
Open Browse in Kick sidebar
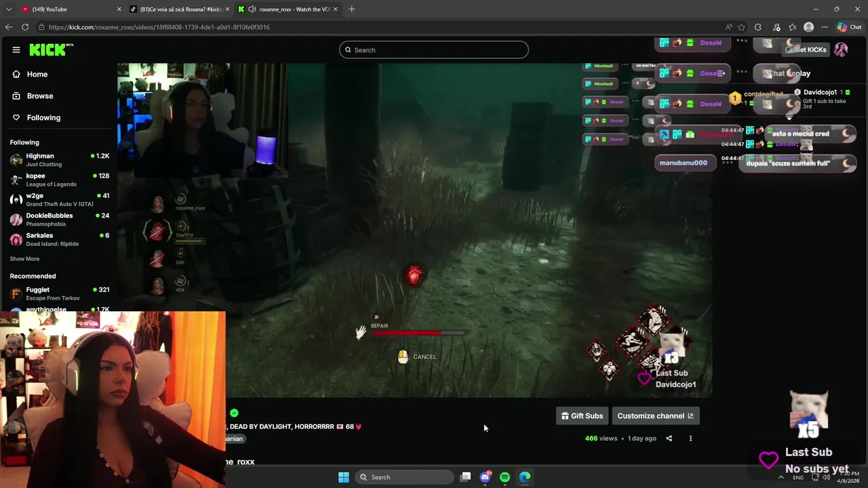(40, 96)
